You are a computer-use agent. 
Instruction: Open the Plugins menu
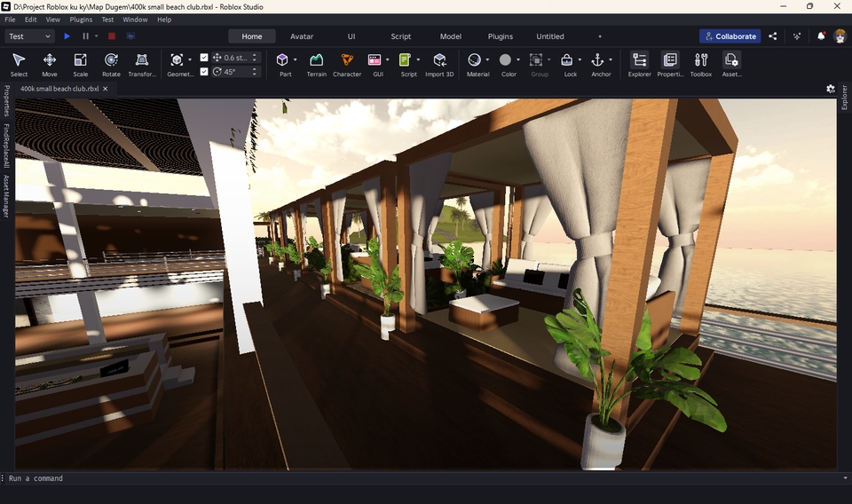(x=81, y=19)
